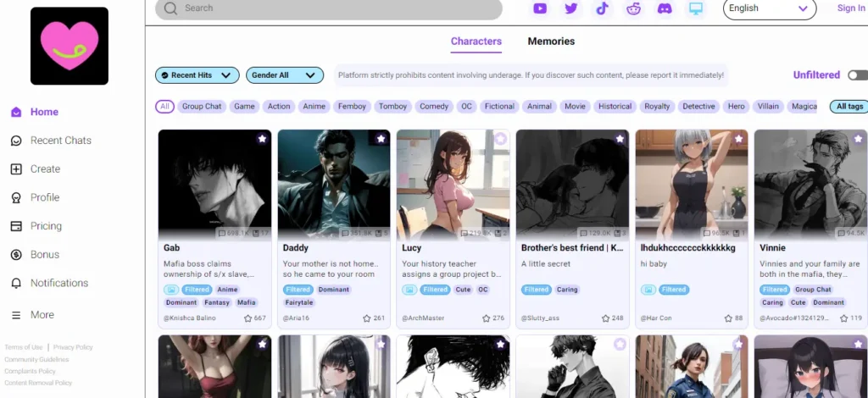The image size is (868, 398).
Task: Filter by the Villain tag
Action: pos(768,107)
